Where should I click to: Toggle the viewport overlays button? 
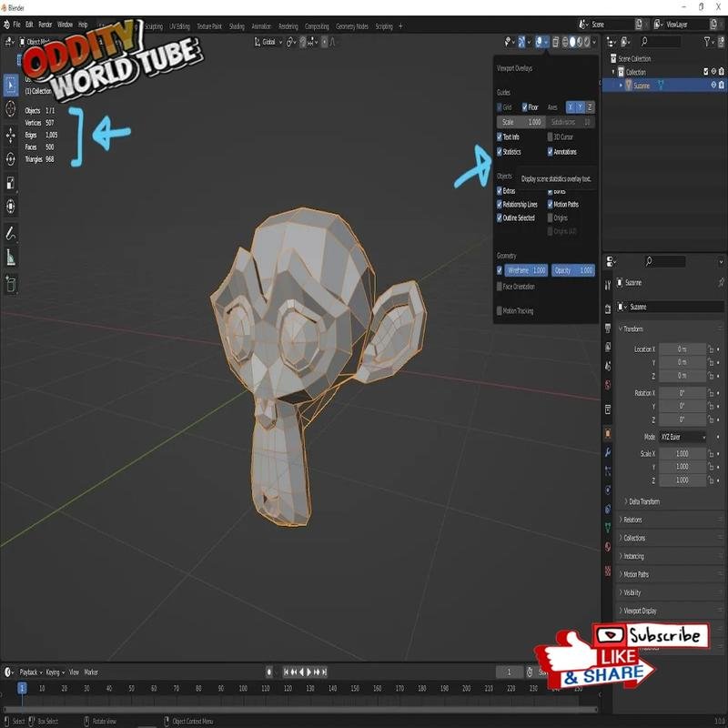click(539, 42)
